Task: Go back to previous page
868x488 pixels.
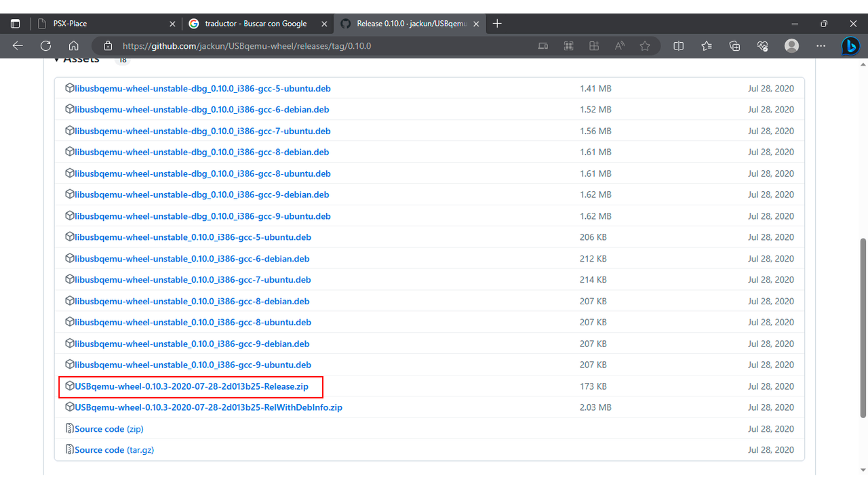Action: pos(18,46)
